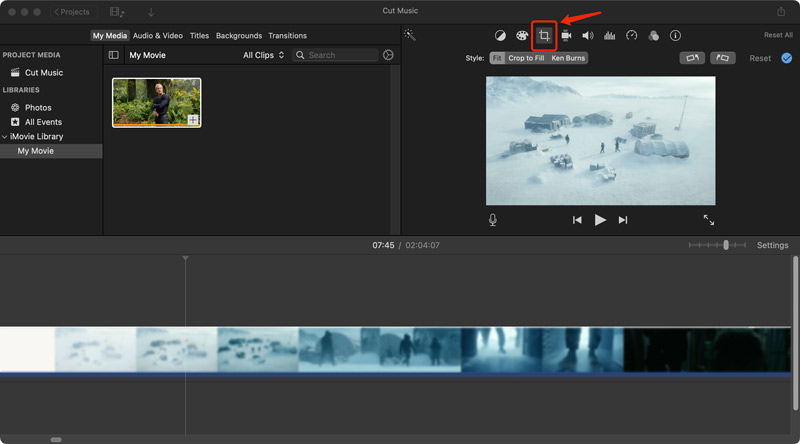Collapse the iMovie Library tree
800x444 pixels.
(x=5, y=137)
